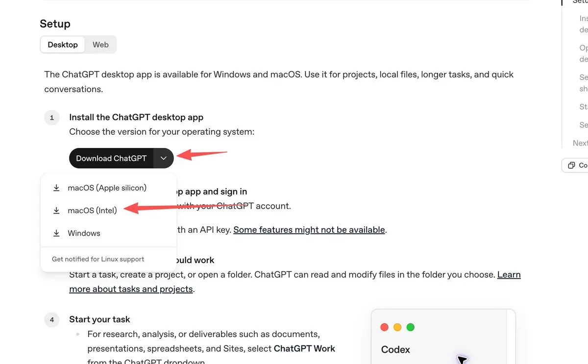The image size is (588, 364).
Task: Choose macOS (Apple silicon) download option
Action: click(x=108, y=188)
